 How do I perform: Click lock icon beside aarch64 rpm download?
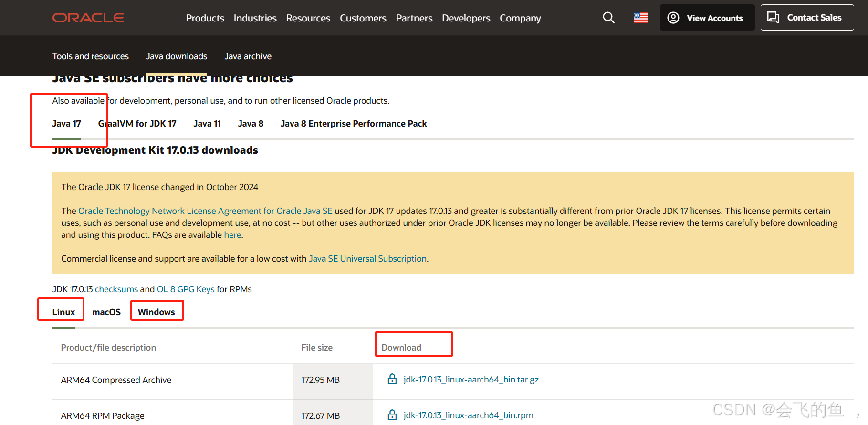coord(392,415)
